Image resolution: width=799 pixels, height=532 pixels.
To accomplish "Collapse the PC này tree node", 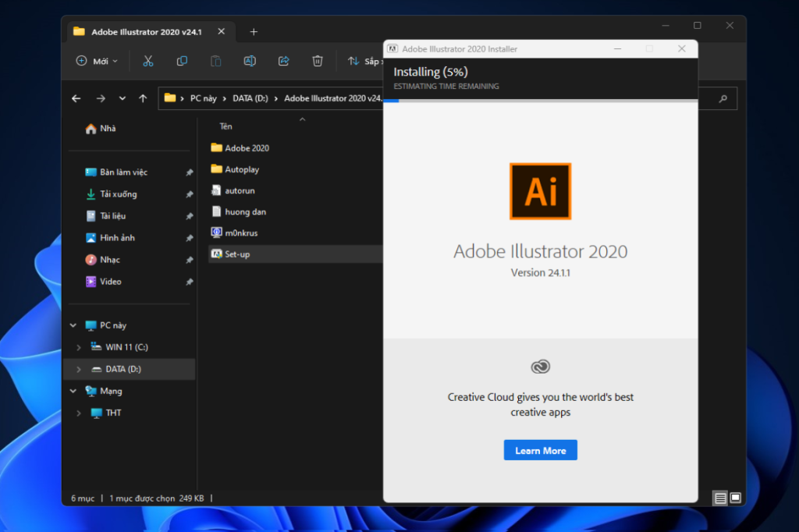I will point(73,325).
